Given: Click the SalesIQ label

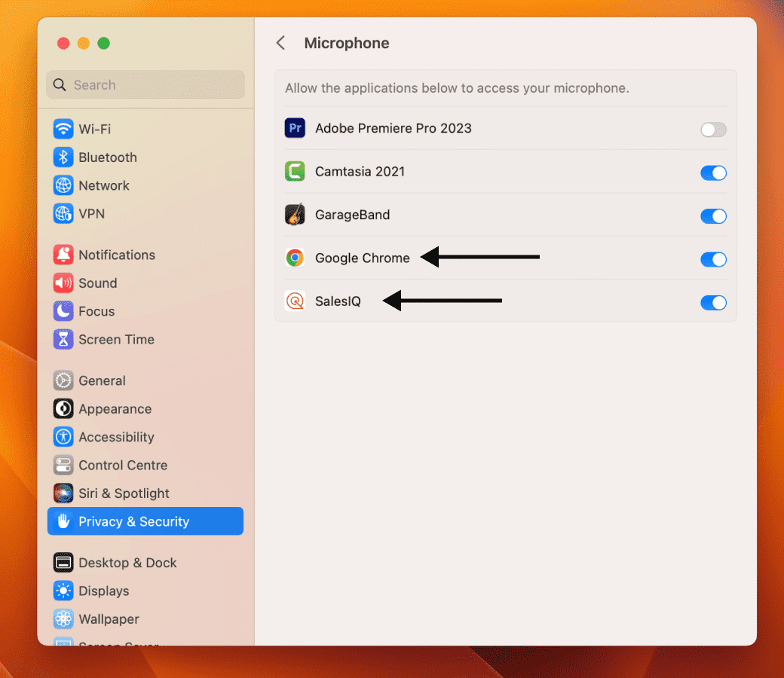Looking at the screenshot, I should point(338,301).
